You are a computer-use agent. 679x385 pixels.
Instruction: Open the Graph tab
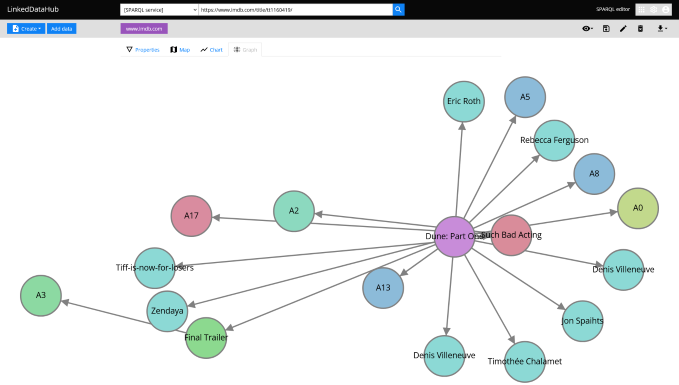coord(245,50)
